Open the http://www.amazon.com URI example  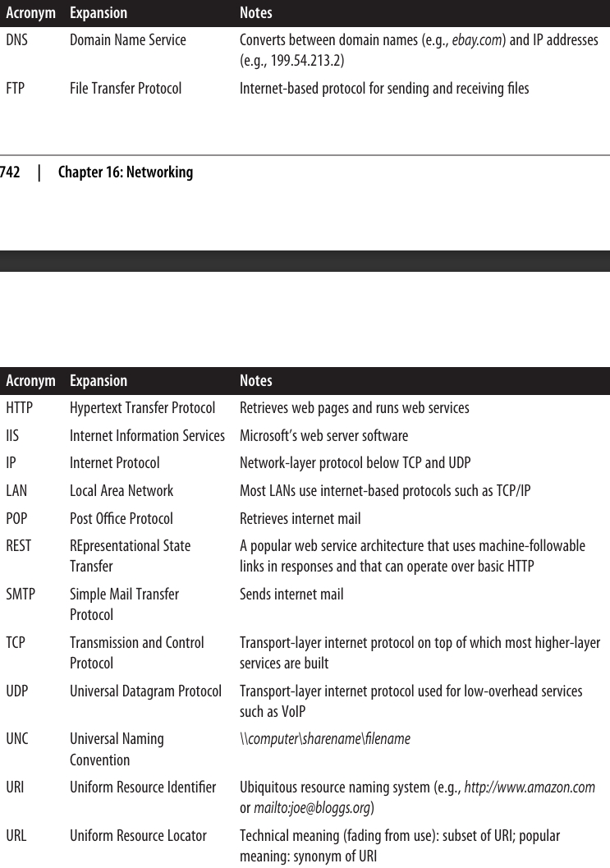530,788
